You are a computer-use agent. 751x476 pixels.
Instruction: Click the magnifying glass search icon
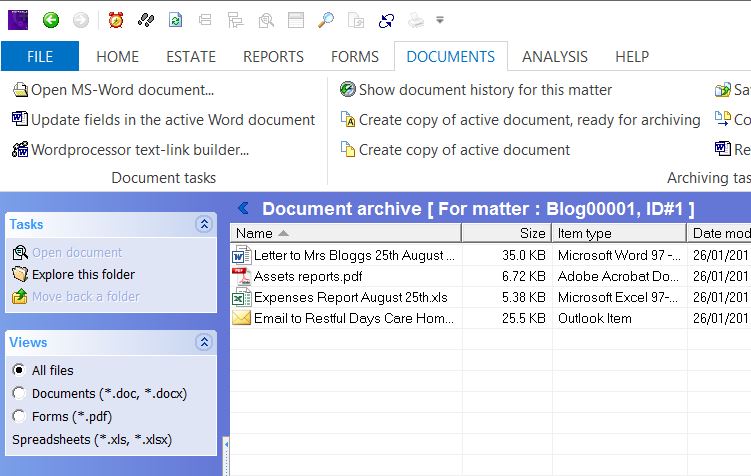click(x=325, y=19)
